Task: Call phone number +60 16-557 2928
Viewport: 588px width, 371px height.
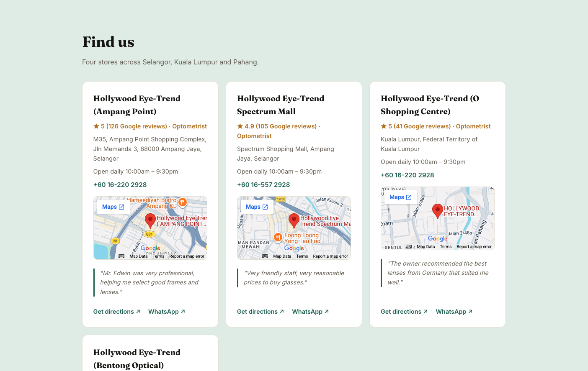Action: (263, 185)
